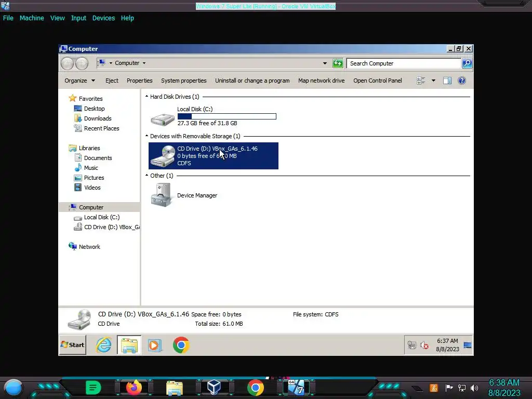Select the CD Drive (D:) VBox_GAs disc icon
532x399 pixels.
(x=163, y=156)
